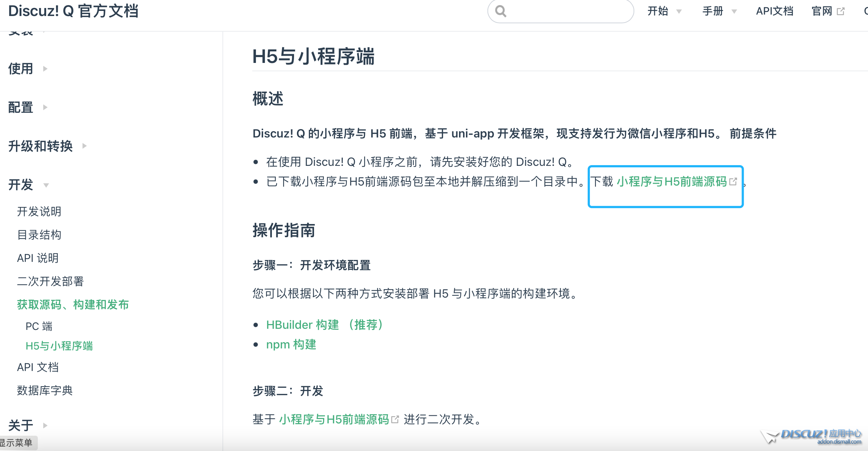Click the external-link icon beside 官网
The width and height of the screenshot is (868, 451).
coord(841,11)
